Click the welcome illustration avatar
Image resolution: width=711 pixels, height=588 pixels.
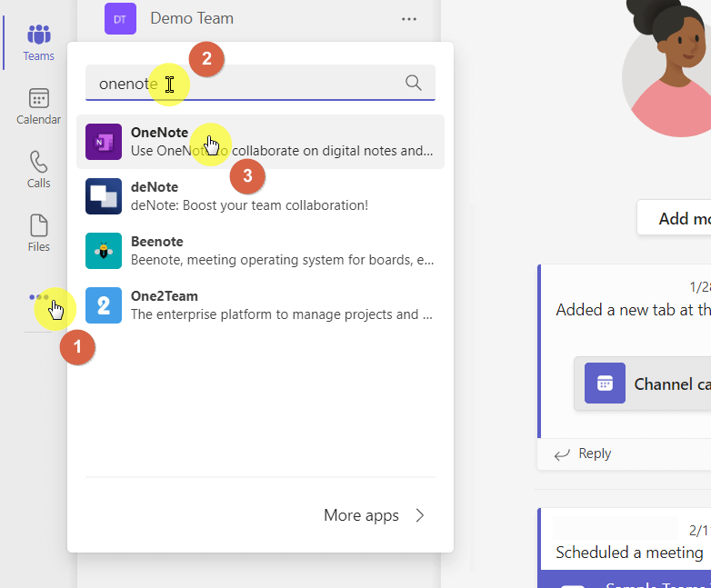tap(666, 68)
